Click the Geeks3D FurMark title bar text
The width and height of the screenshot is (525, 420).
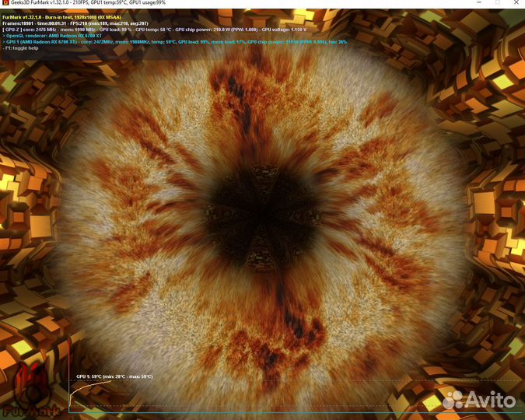click(93, 3)
